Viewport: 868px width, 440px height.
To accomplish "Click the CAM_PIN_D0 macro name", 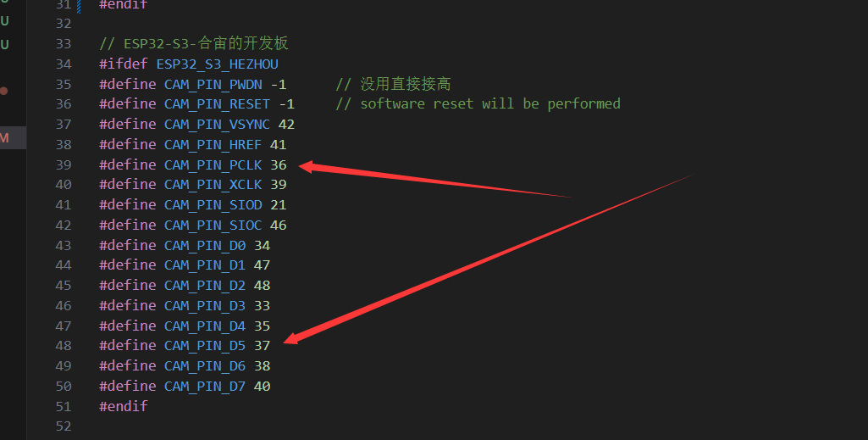I will [205, 245].
